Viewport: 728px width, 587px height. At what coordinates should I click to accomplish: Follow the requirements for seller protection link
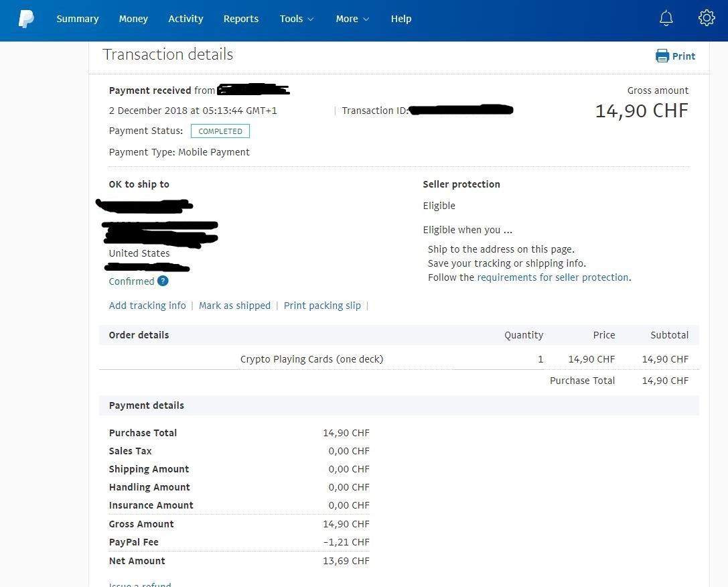tap(552, 277)
